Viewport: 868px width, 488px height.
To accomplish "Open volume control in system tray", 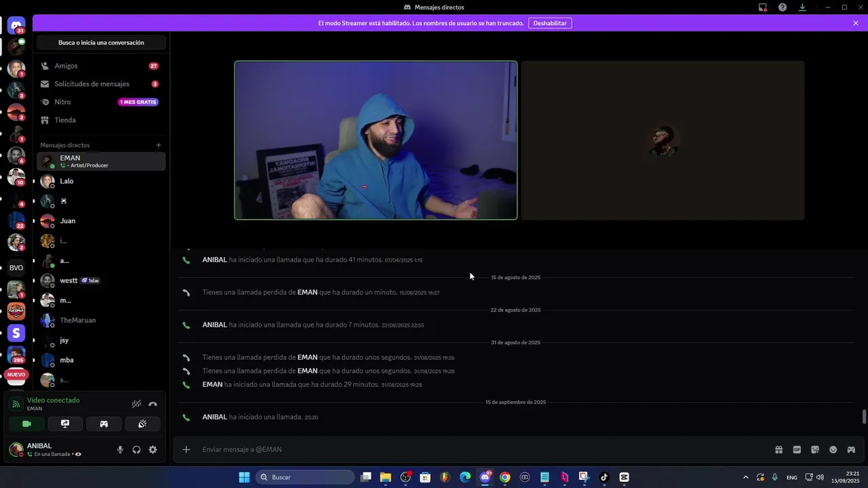I will coord(820,477).
